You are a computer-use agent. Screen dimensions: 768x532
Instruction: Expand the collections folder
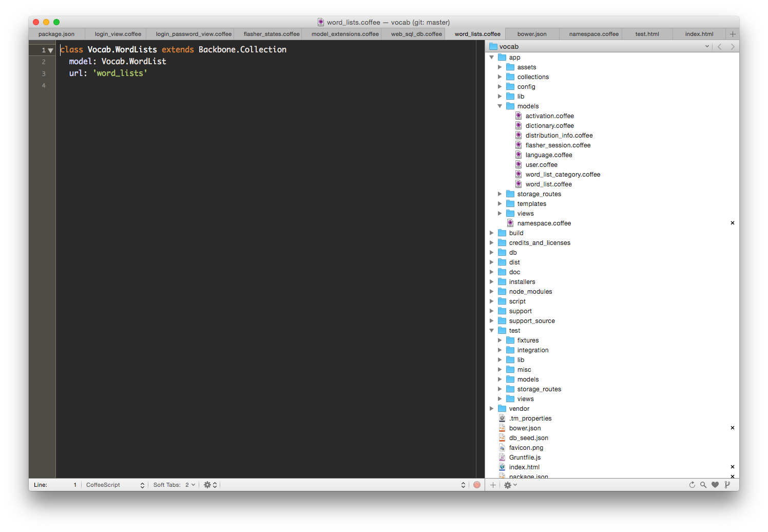tap(500, 77)
